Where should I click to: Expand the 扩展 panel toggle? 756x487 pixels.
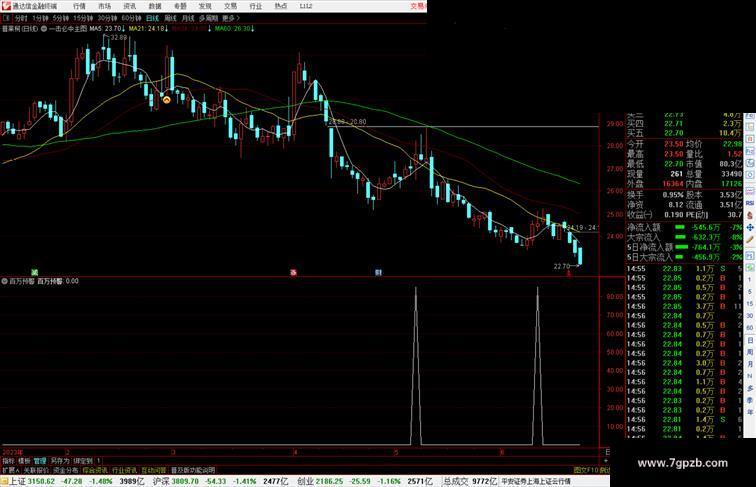[x=11, y=470]
